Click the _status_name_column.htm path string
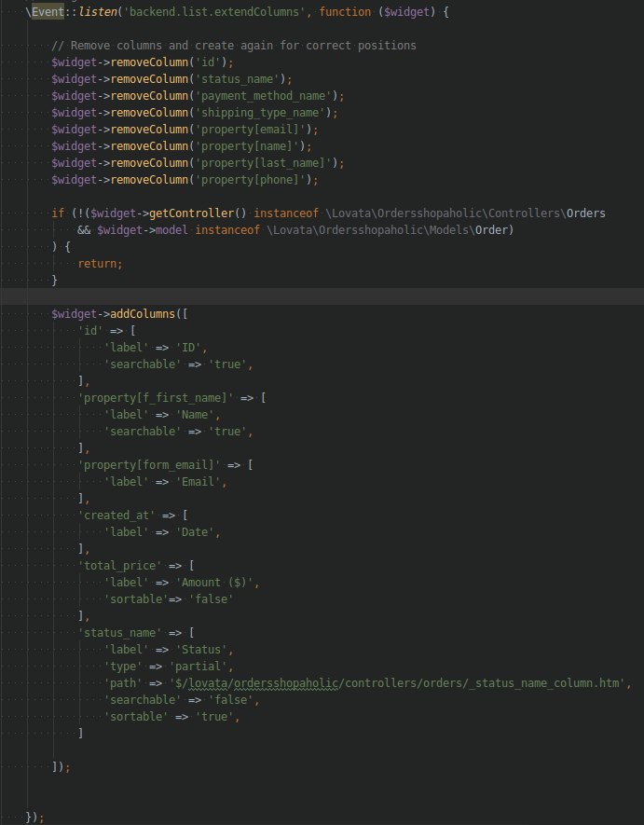644x825 pixels. click(400, 683)
